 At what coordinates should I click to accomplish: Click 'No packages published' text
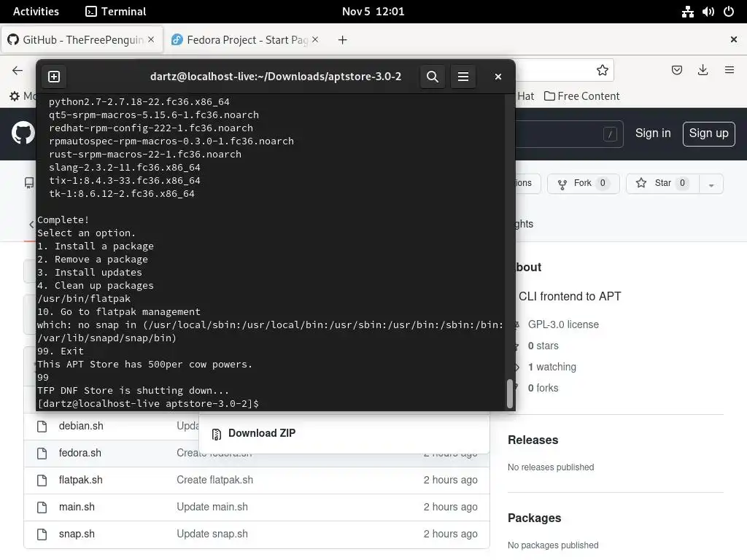tap(553, 545)
